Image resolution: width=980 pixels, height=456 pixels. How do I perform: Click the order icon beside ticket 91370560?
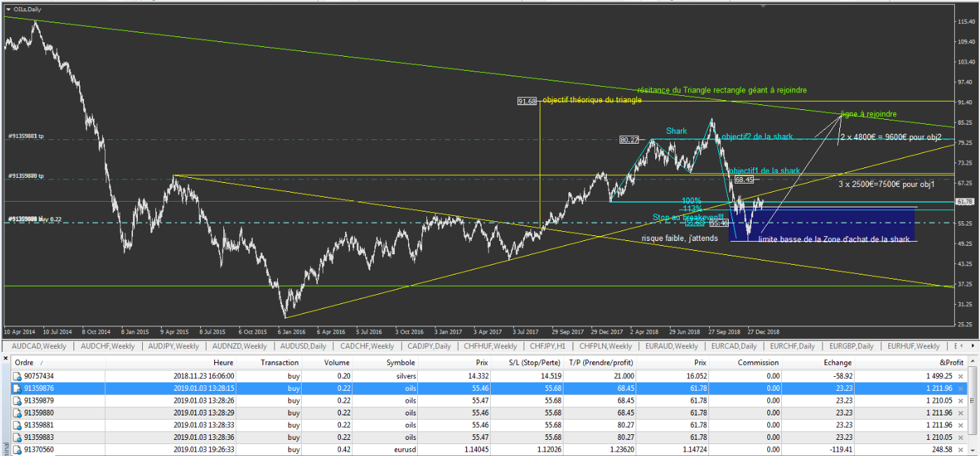[17, 449]
